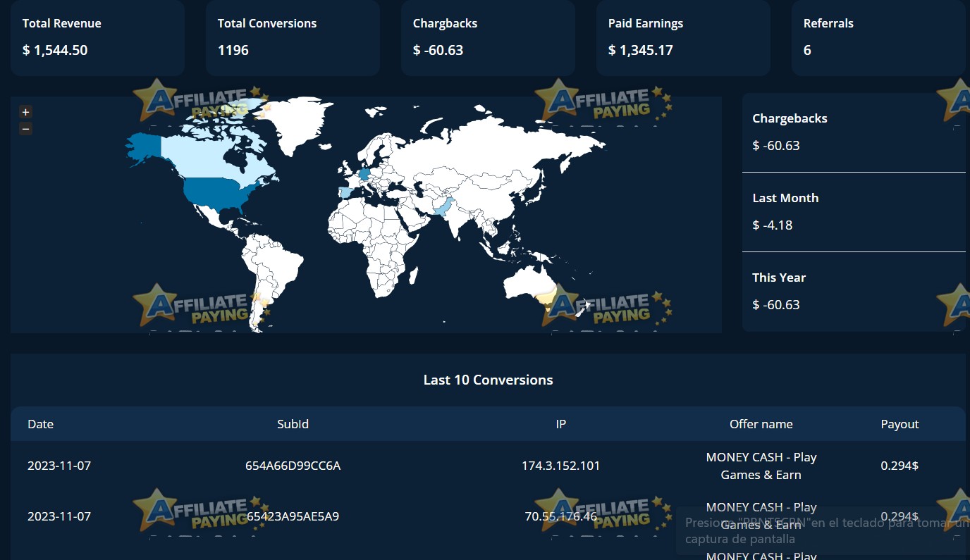Click SubId 65423A95AE5A9 in the table

coord(293,516)
